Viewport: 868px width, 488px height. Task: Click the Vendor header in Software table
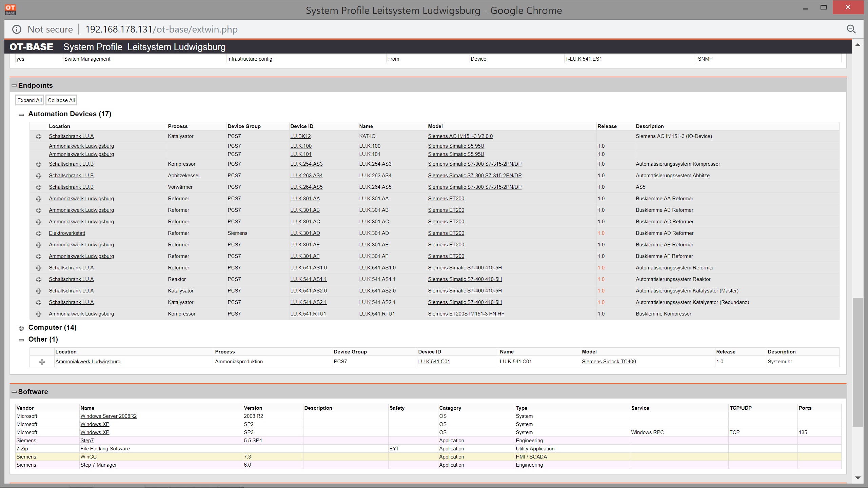tap(25, 408)
